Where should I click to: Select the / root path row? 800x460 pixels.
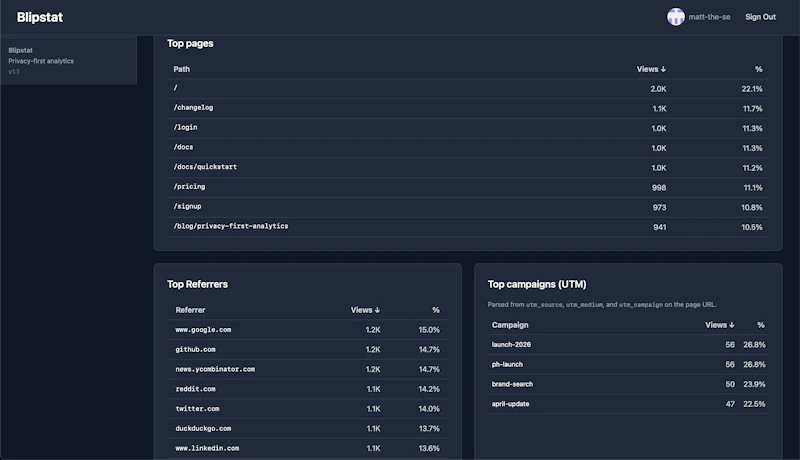(468, 89)
